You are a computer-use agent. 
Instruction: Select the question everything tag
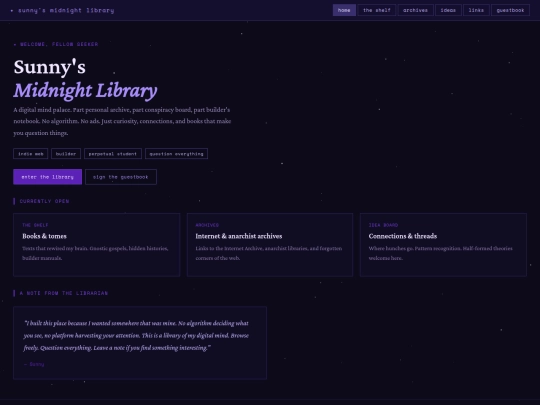coord(176,154)
